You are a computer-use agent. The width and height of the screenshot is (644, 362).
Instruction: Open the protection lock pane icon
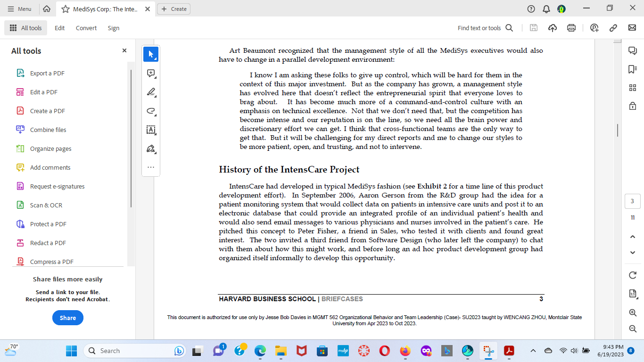632,106
